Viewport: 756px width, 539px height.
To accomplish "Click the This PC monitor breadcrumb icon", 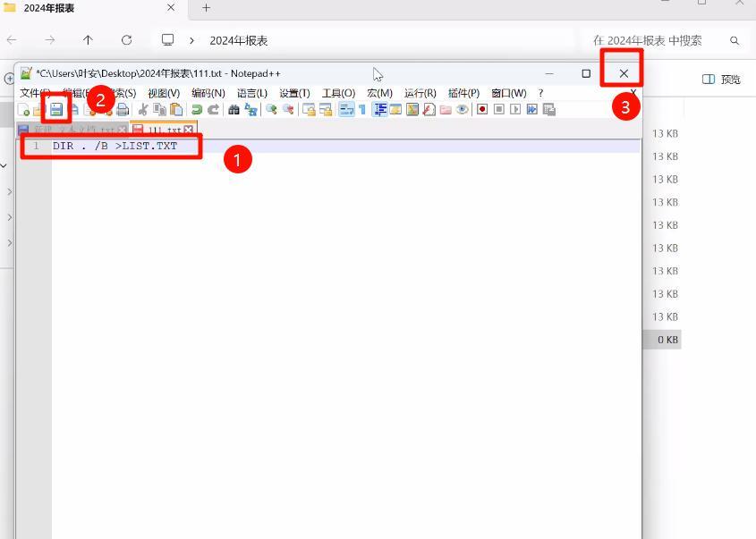I will click(x=168, y=40).
